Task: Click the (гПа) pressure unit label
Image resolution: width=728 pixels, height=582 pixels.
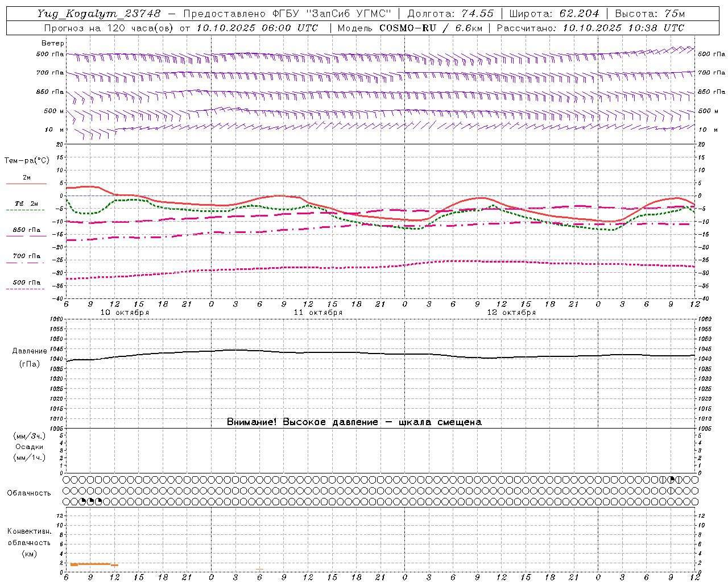Action: 29,364
